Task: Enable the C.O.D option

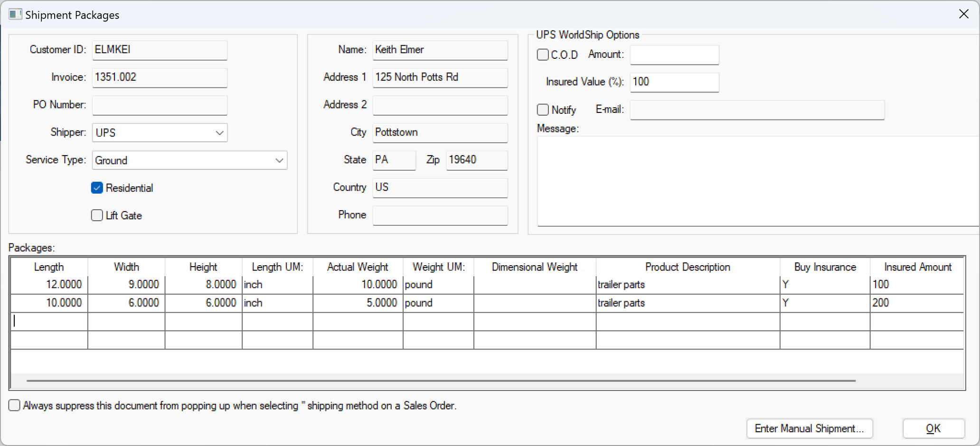Action: [542, 55]
